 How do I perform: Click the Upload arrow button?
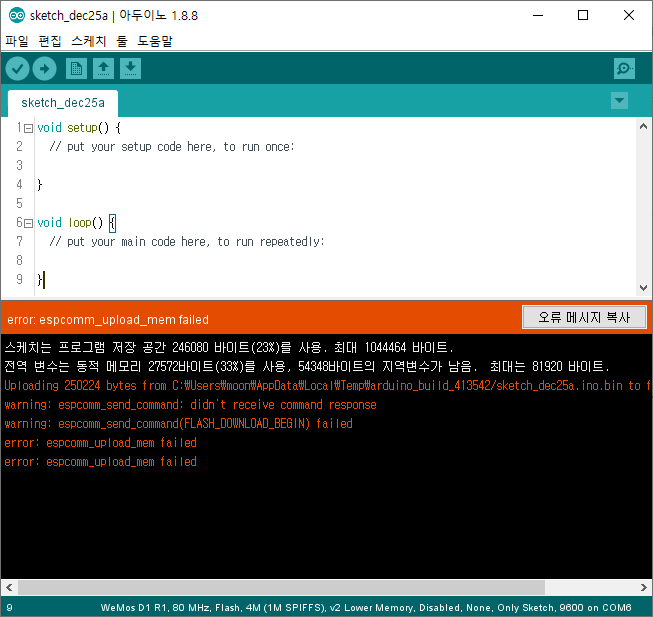[x=45, y=69]
